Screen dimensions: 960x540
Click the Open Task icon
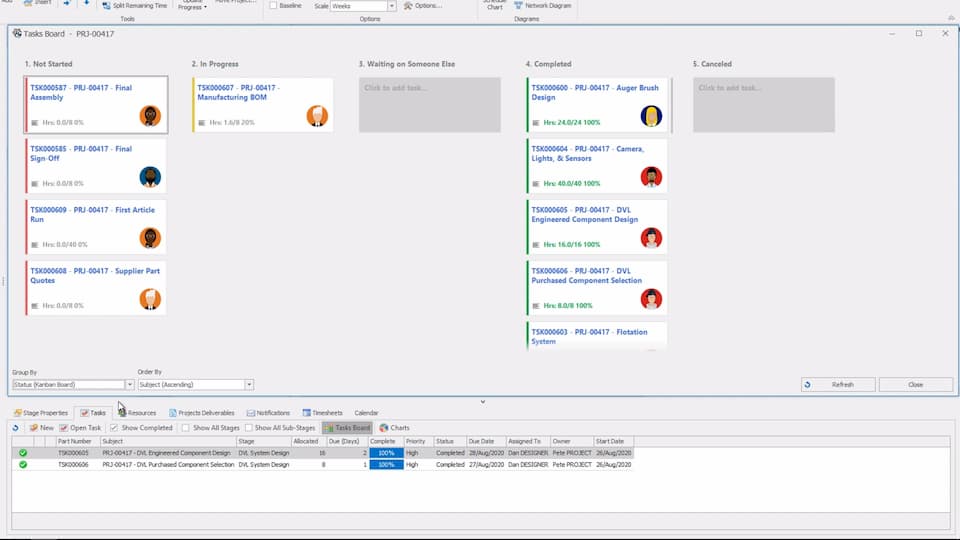click(64, 428)
